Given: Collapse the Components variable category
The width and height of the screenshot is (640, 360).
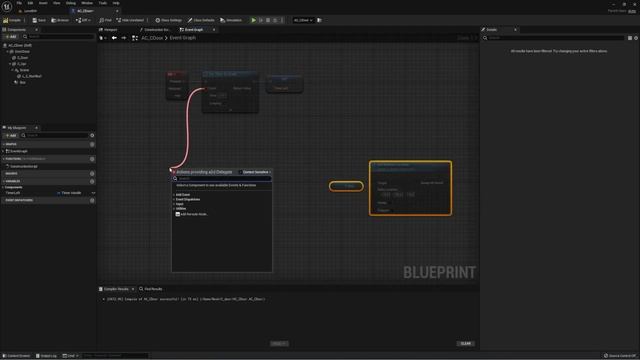Looking at the screenshot, I should pyautogui.click(x=4, y=187).
